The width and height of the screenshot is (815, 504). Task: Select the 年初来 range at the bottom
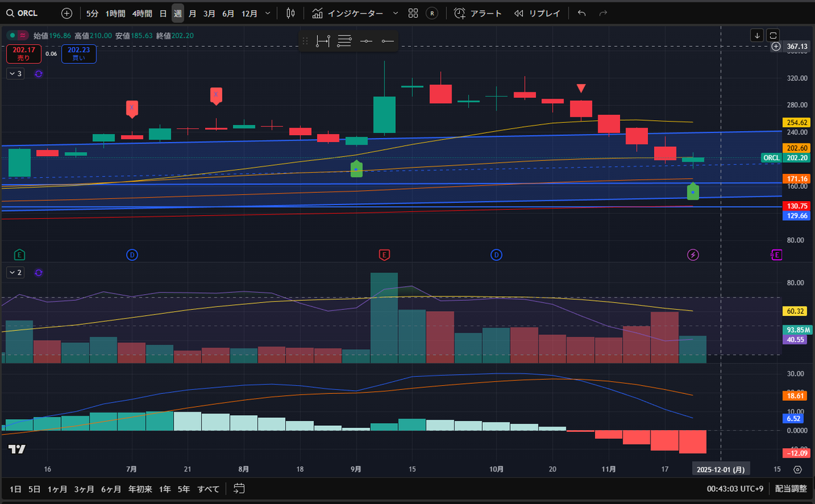141,488
